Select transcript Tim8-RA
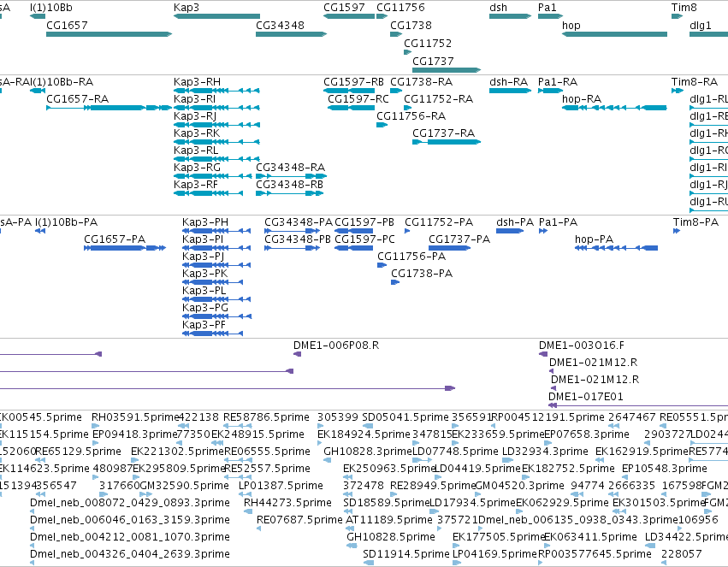The image size is (728, 567). (695, 82)
